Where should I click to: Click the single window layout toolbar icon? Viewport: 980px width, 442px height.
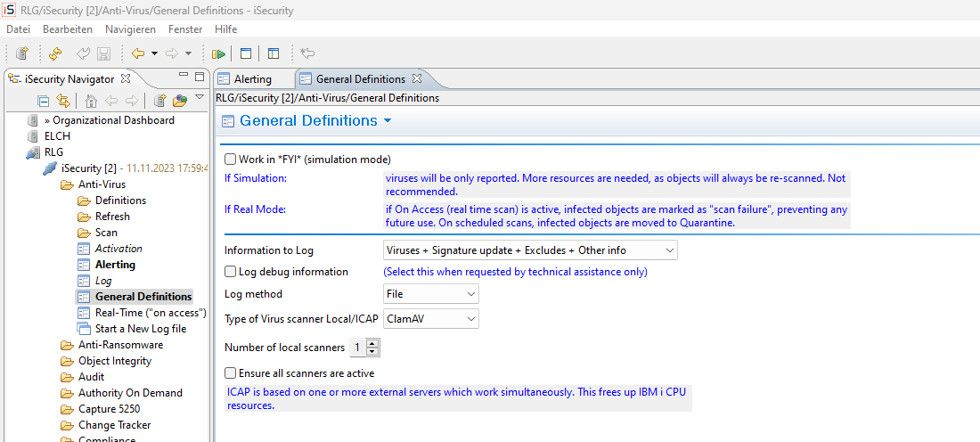[x=246, y=53]
